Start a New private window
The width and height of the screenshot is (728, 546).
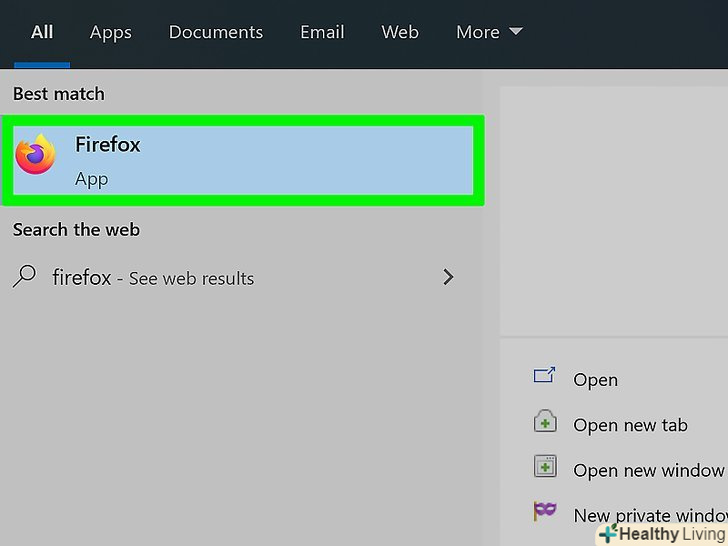pos(648,515)
